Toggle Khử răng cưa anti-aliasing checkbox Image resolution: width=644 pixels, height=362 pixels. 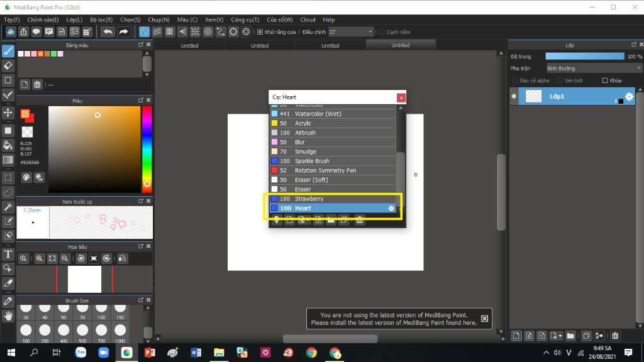pyautogui.click(x=260, y=32)
